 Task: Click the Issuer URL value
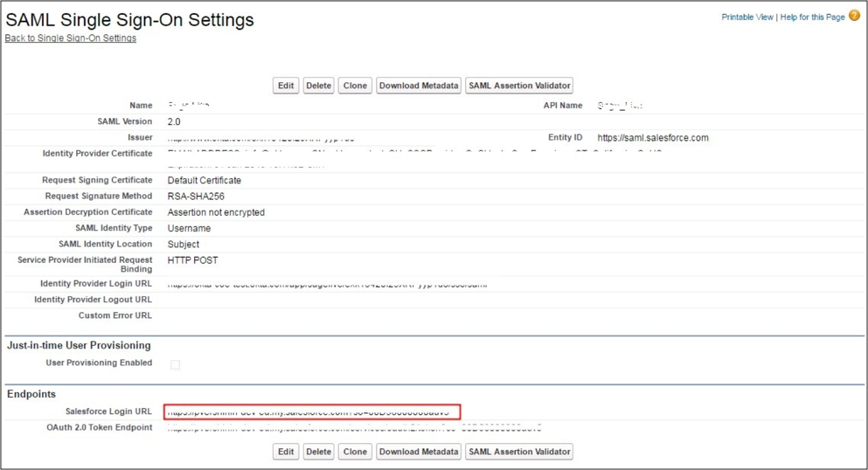(260, 138)
